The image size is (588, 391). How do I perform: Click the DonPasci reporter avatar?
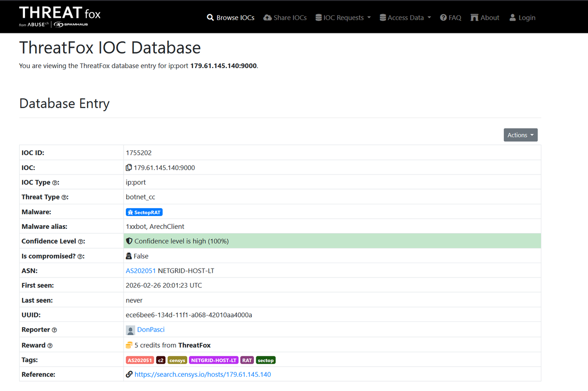(130, 330)
